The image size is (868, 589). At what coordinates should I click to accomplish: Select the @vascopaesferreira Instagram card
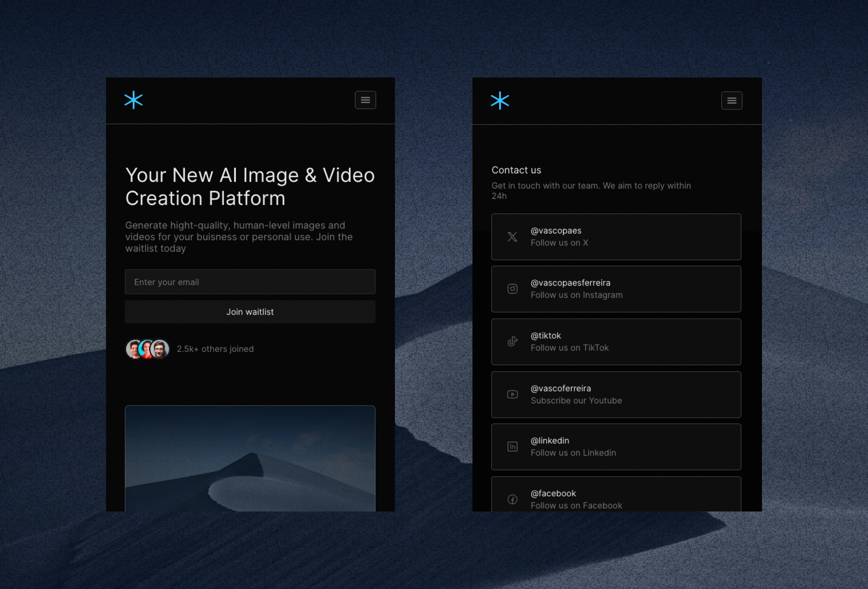tap(616, 289)
